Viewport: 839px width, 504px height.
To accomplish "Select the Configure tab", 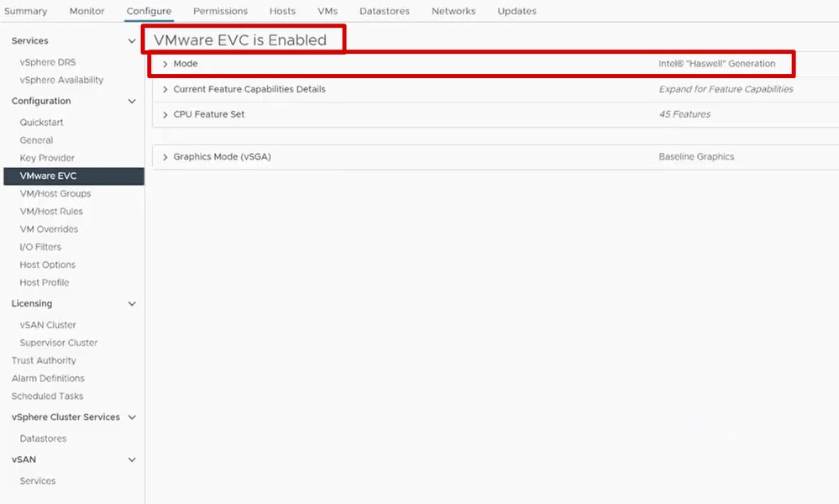I will (149, 11).
